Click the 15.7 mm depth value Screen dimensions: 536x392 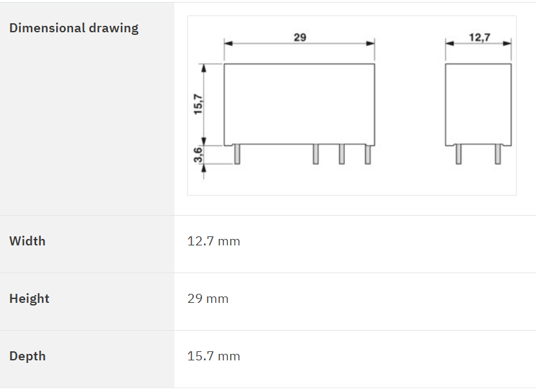(214, 356)
